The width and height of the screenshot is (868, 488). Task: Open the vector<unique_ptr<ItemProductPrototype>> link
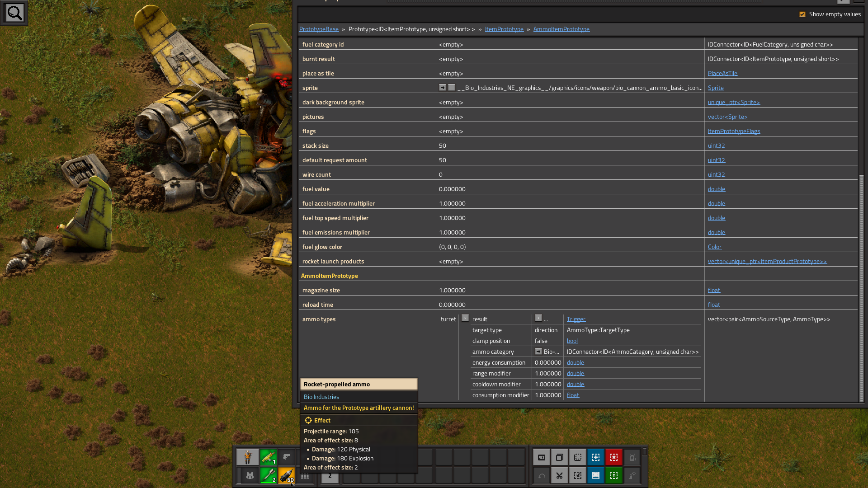pyautogui.click(x=767, y=261)
